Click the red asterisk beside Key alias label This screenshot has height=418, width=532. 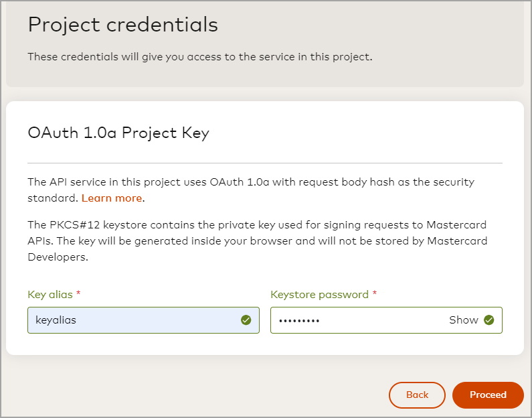click(78, 293)
